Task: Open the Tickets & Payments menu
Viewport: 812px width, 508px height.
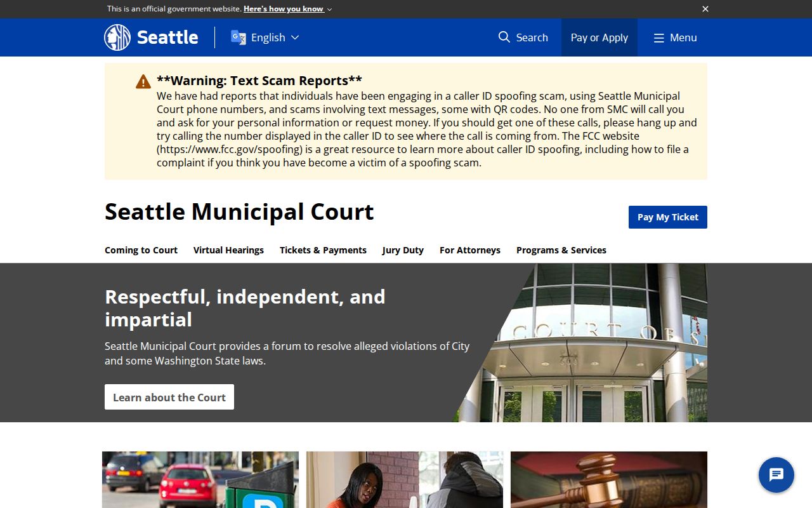Action: pyautogui.click(x=323, y=250)
